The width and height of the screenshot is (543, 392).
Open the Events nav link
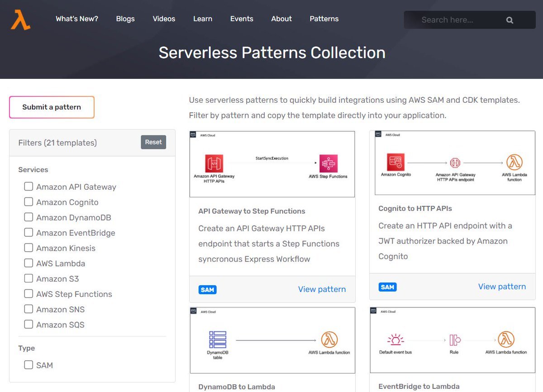(242, 19)
